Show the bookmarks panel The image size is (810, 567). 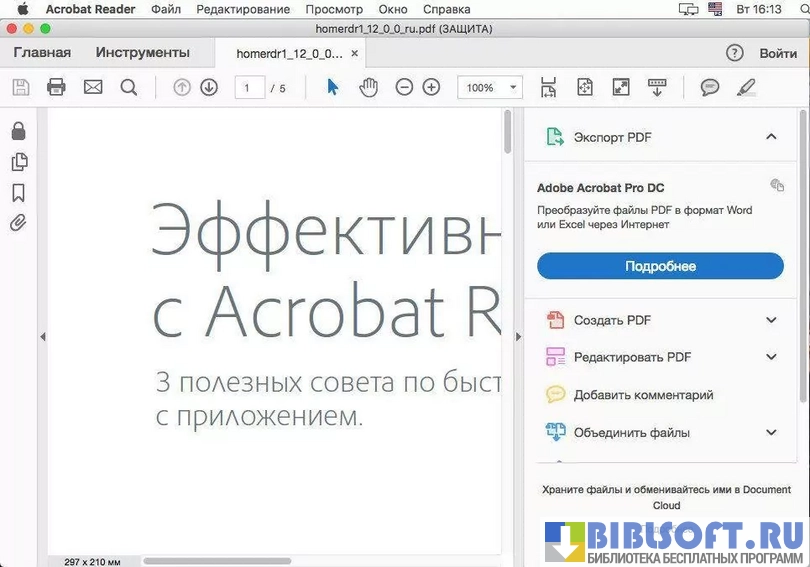[x=18, y=193]
